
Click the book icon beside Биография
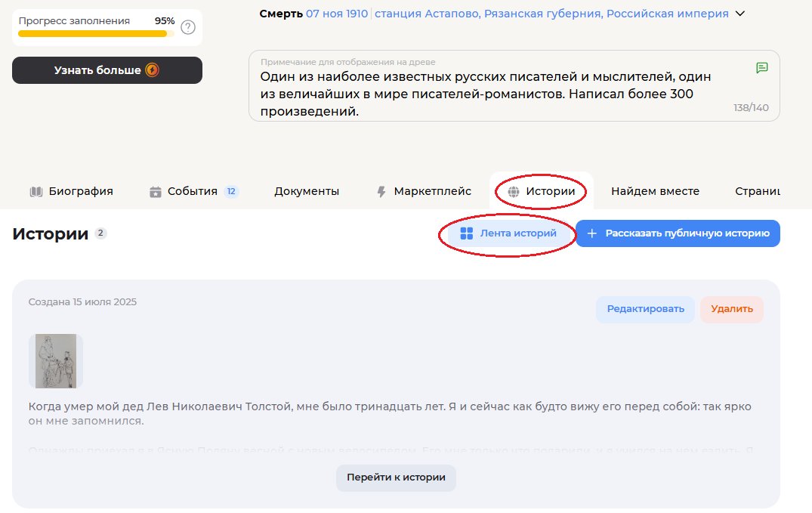coord(36,191)
